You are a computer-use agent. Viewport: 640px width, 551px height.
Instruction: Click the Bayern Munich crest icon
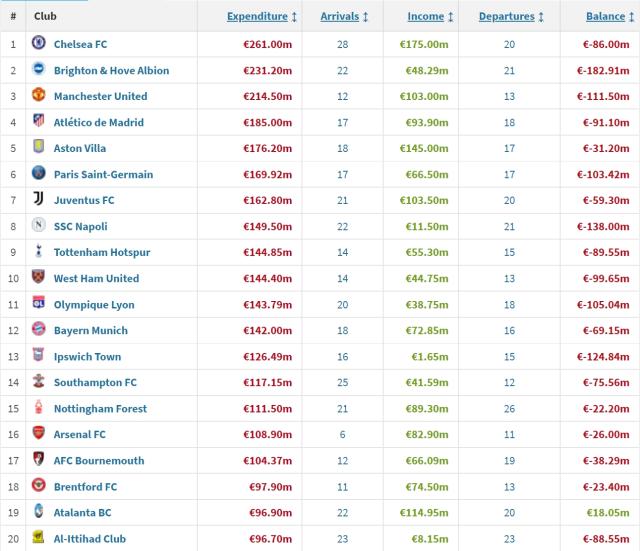(39, 330)
